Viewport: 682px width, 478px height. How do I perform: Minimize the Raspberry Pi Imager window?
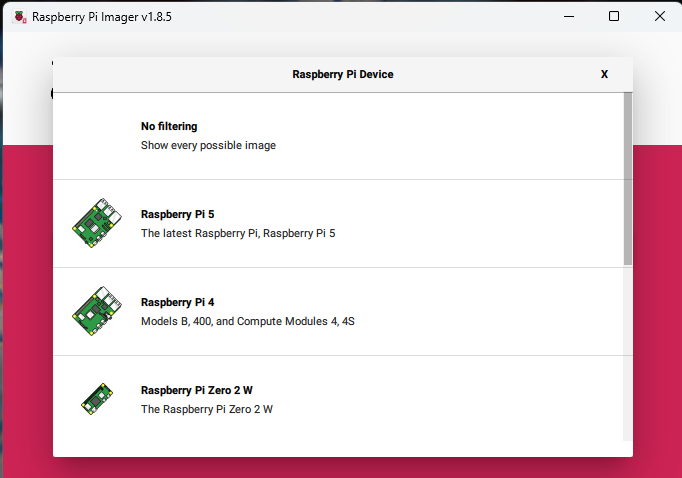pyautogui.click(x=569, y=17)
